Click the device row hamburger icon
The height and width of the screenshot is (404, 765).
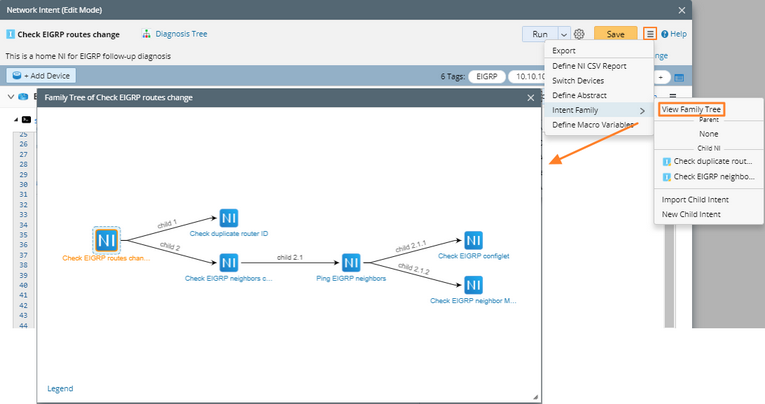673,96
